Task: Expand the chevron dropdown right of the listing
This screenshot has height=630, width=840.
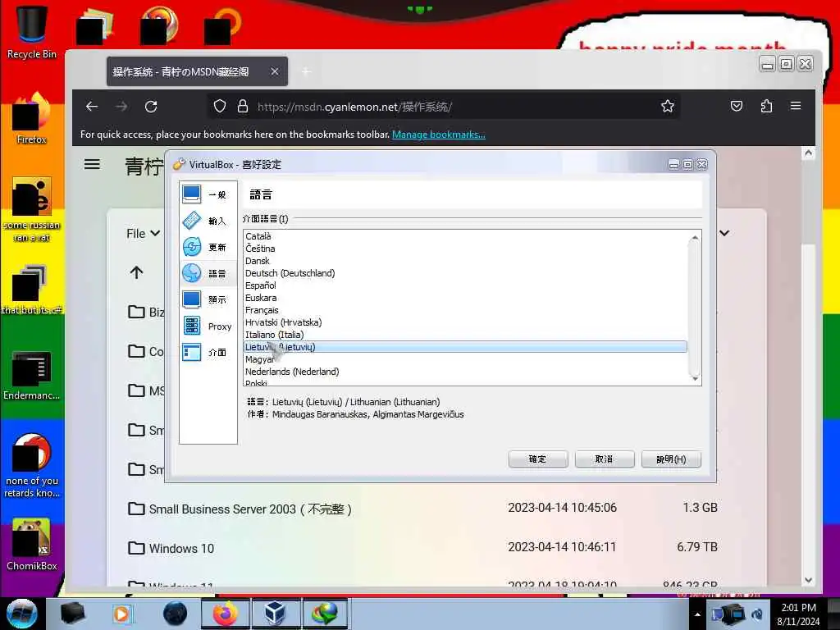Action: (x=724, y=233)
